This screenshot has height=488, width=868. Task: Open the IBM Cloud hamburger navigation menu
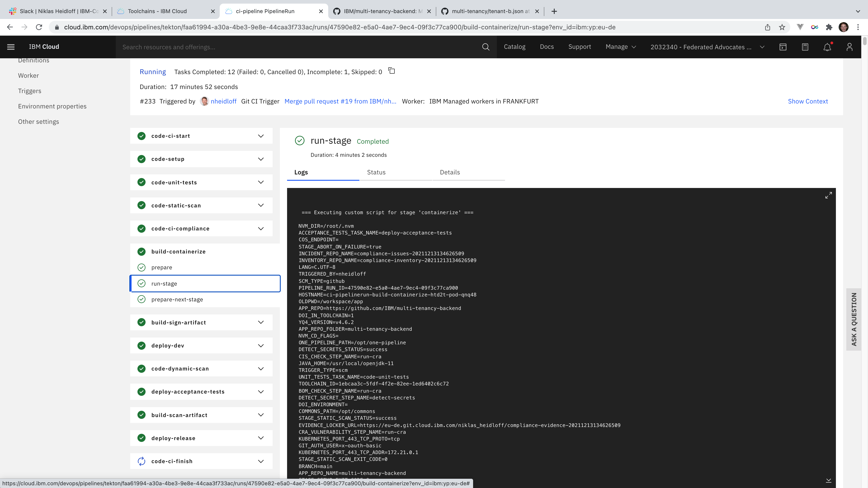click(x=11, y=47)
